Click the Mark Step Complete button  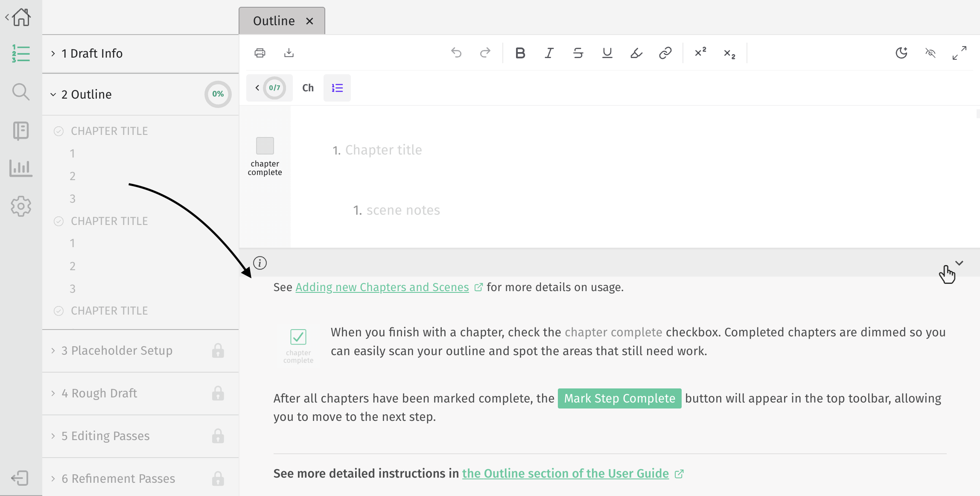coord(620,398)
